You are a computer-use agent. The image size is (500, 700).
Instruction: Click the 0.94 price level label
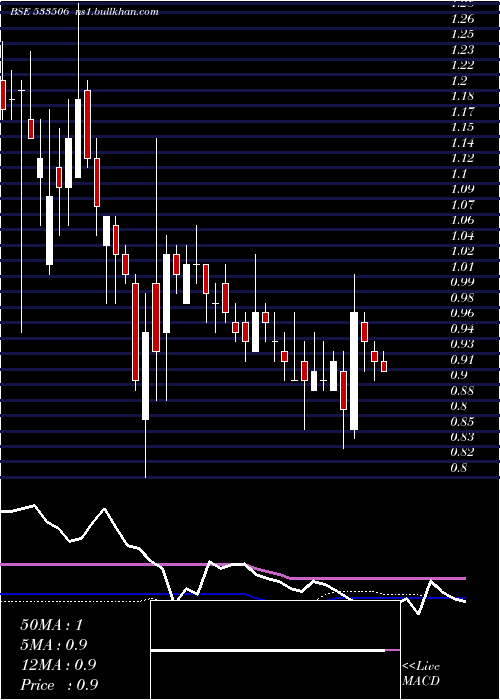[x=462, y=329]
